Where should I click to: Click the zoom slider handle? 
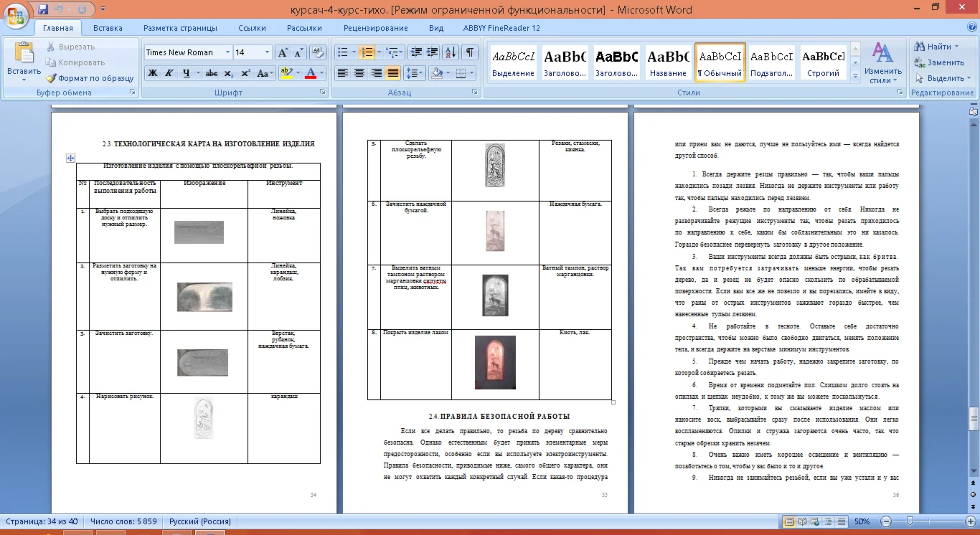909,521
